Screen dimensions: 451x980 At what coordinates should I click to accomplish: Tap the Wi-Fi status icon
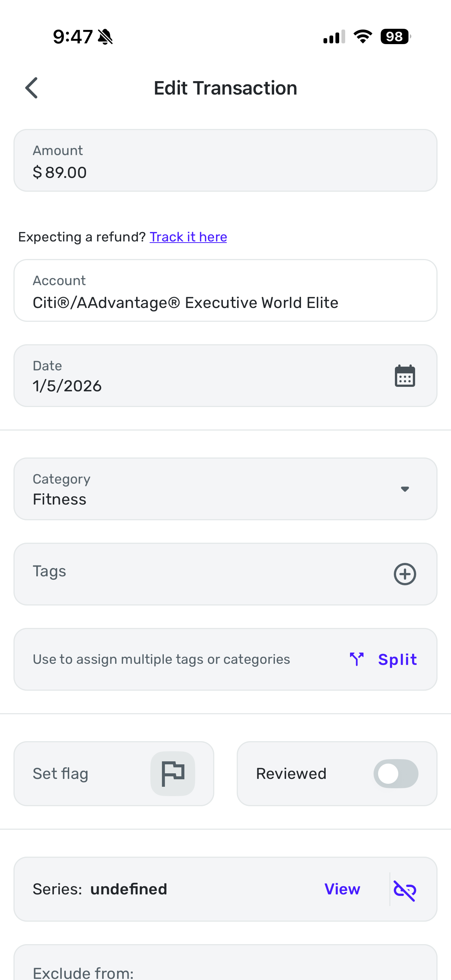pos(363,37)
